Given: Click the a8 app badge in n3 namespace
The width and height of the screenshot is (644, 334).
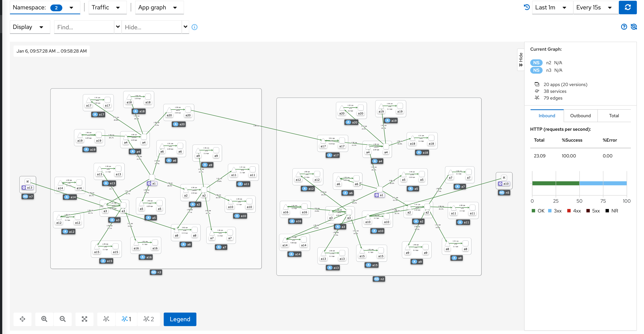Looking at the screenshot, I should coord(186,244).
